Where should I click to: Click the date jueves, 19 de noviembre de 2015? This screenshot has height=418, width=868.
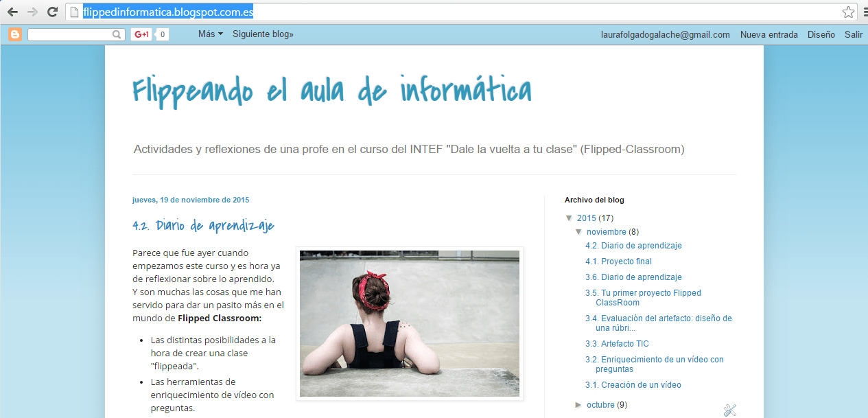pos(191,200)
